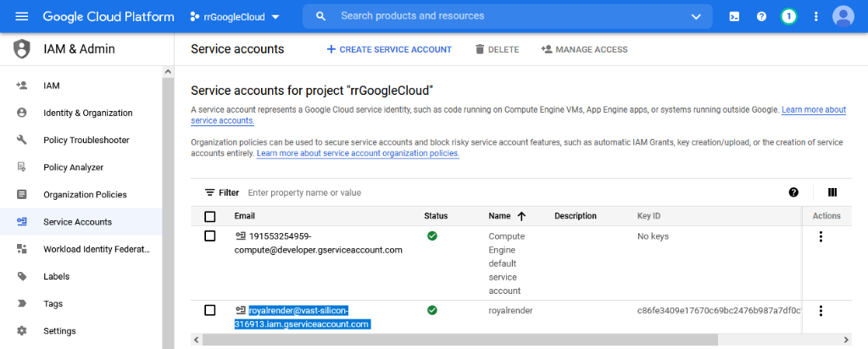
Task: Click the Google Cloud Platform logo text
Action: 108,17
